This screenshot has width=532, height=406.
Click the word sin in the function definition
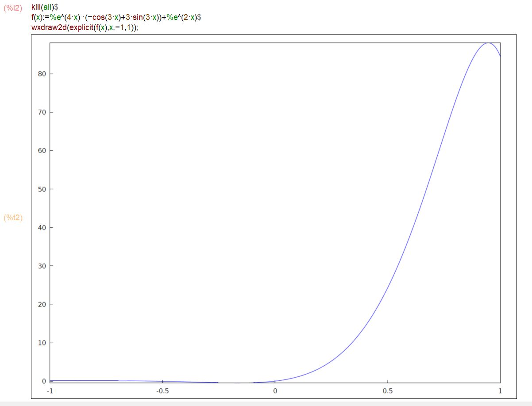click(x=135, y=18)
